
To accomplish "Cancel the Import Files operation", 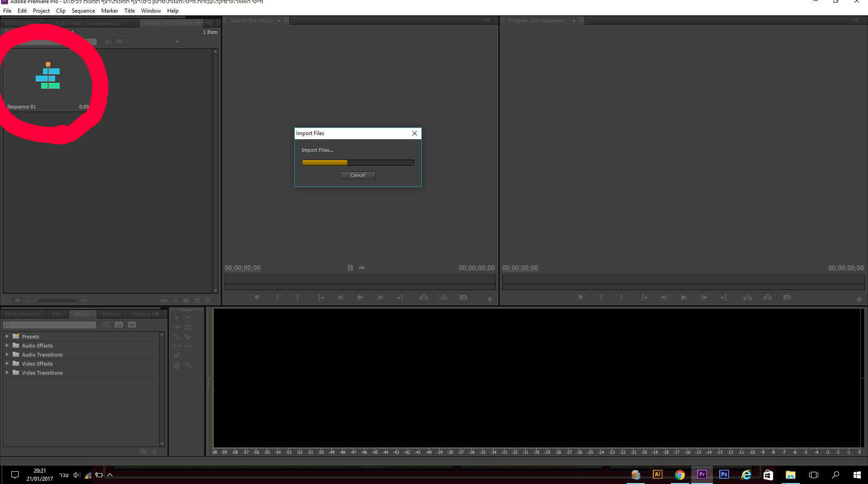I will (358, 175).
